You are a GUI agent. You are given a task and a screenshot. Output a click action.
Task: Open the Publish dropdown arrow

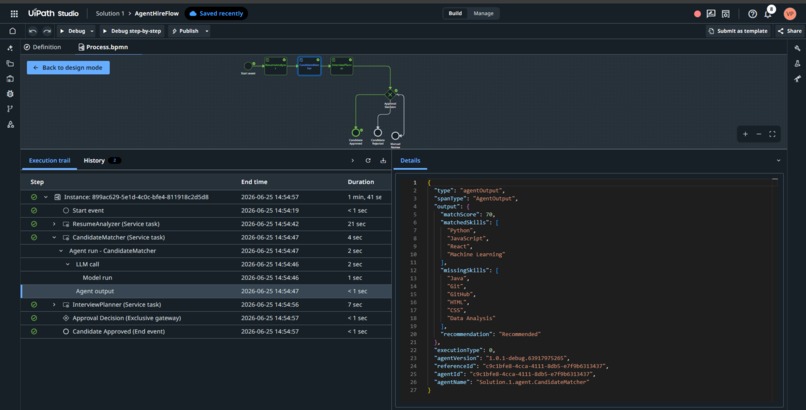tap(207, 31)
